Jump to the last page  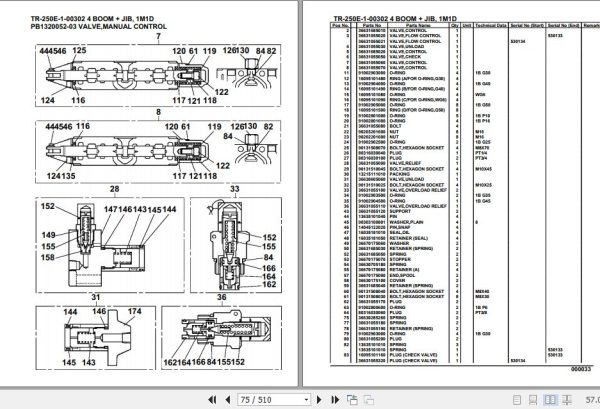click(x=335, y=400)
